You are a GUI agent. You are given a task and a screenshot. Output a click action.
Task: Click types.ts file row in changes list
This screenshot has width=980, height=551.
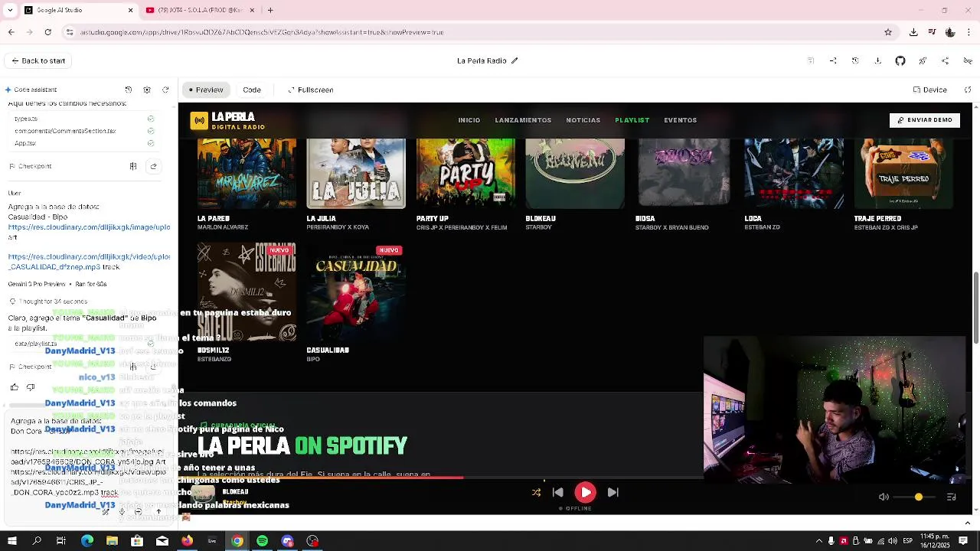84,119
